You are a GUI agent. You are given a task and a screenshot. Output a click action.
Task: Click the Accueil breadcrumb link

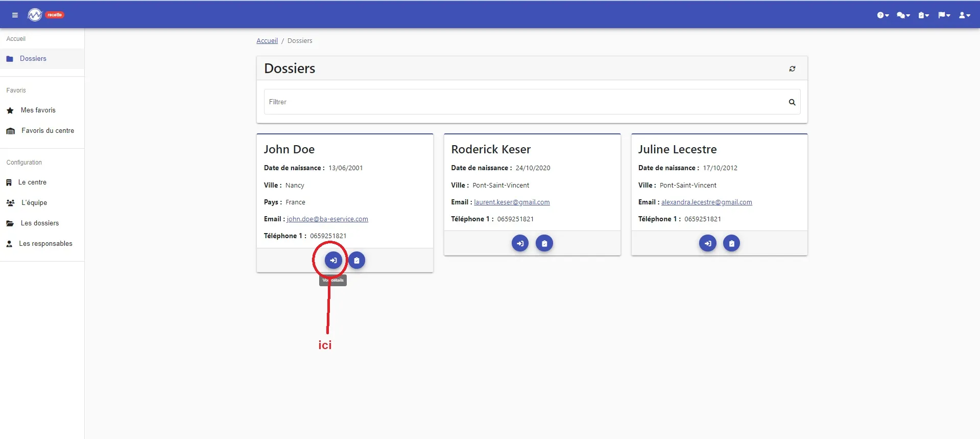click(267, 41)
